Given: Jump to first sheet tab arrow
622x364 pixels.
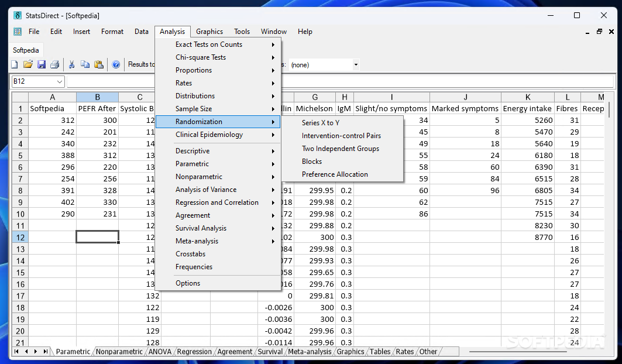Looking at the screenshot, I should 16,351.
